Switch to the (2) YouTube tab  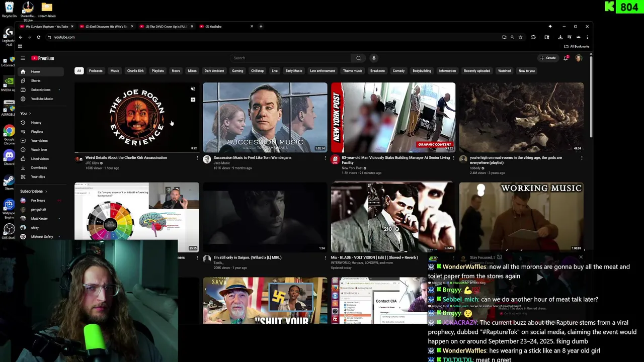226,26
